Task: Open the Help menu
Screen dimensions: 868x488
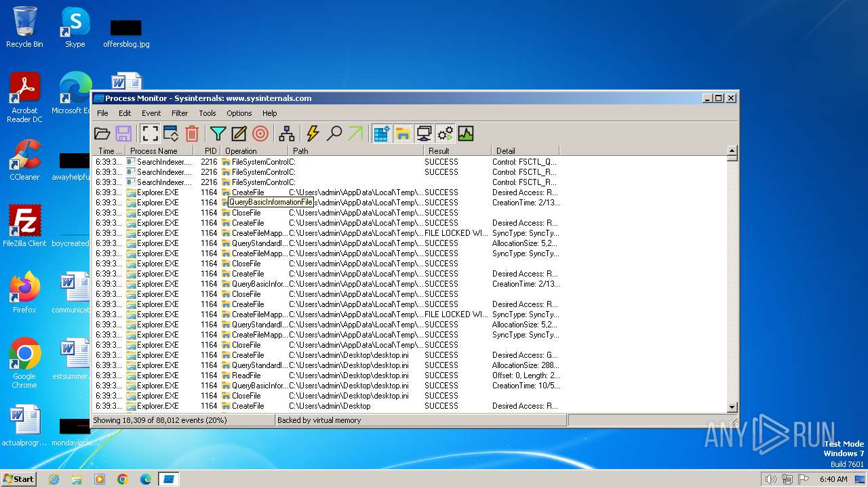Action: [270, 113]
